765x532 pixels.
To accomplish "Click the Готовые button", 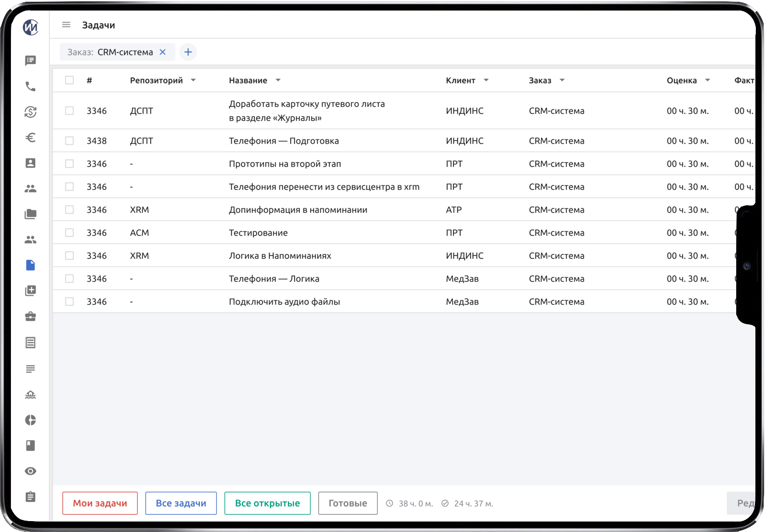I will click(347, 503).
